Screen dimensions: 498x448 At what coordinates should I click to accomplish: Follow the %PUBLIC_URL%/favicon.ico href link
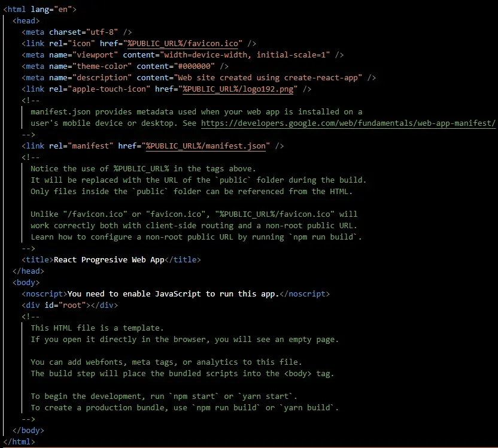[183, 44]
